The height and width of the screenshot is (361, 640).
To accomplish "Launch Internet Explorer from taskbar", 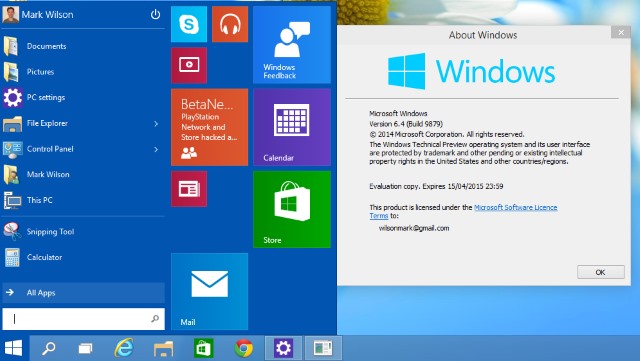I will (x=123, y=348).
